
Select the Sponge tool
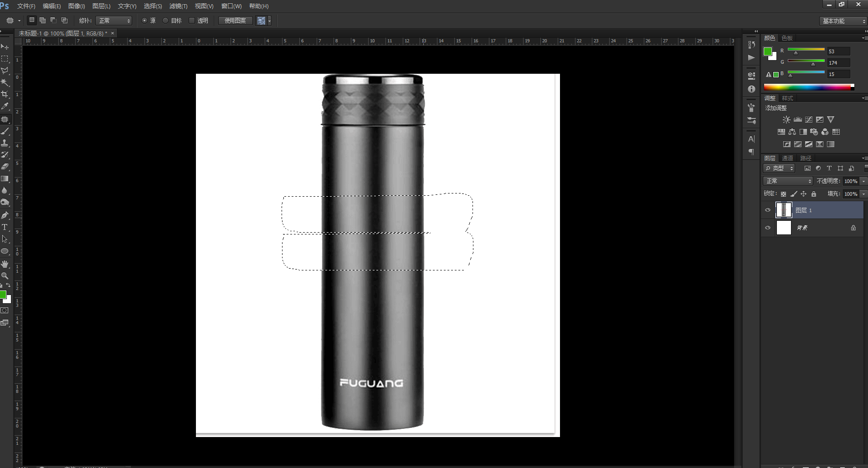click(5, 202)
